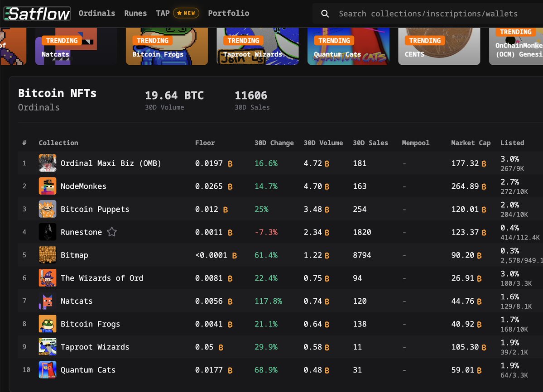Viewport: 543px width, 392px height.
Task: Open Bitmap collection link
Action: (x=74, y=255)
